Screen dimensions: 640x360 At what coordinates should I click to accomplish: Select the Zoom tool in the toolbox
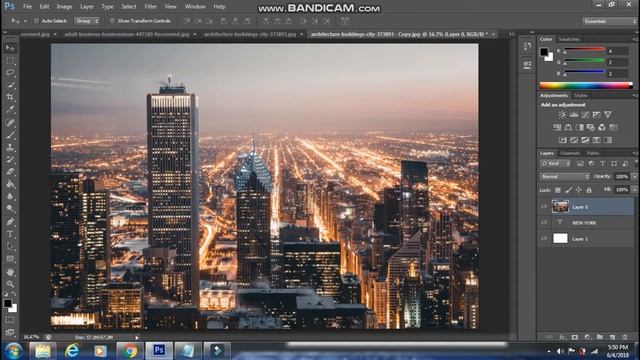click(10, 284)
